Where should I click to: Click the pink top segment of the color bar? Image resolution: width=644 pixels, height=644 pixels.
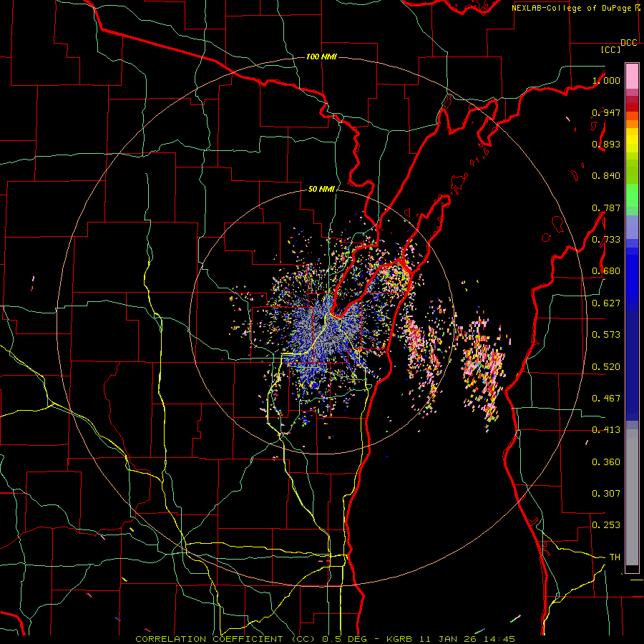coord(632,76)
